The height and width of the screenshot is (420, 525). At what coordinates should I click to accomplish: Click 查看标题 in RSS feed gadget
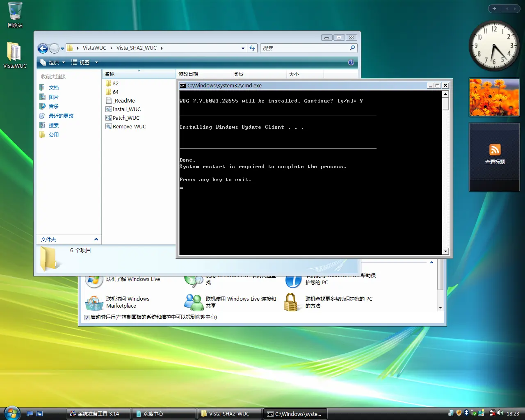(495, 162)
